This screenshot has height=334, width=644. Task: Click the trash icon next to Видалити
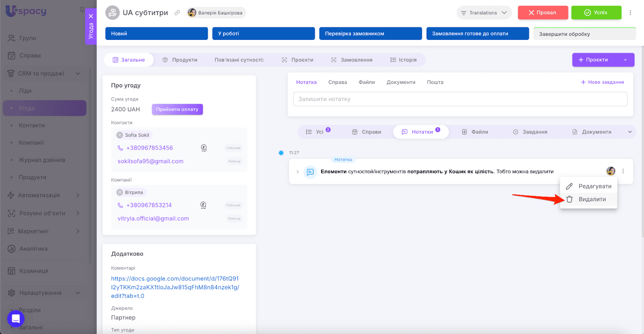click(569, 199)
